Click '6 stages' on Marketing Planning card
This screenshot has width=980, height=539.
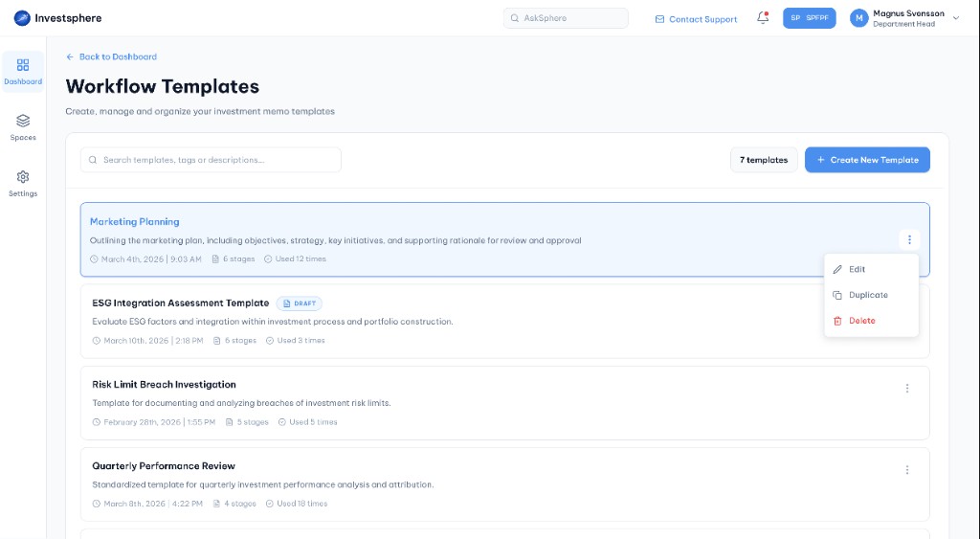[238, 258]
